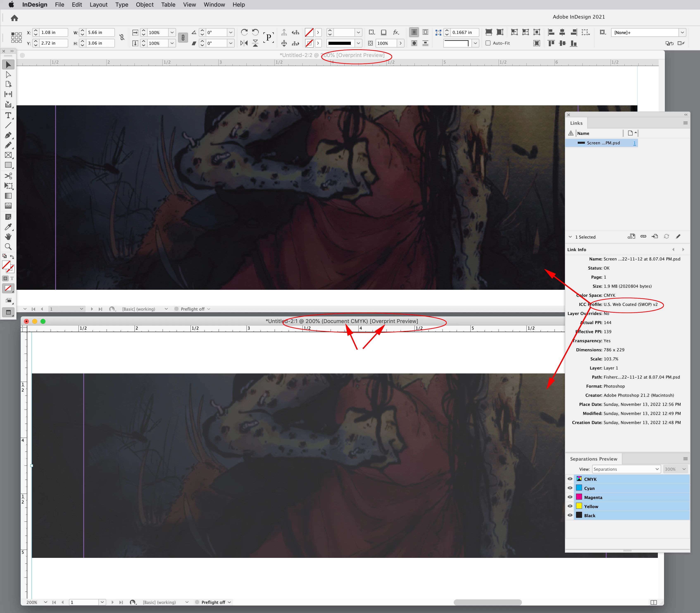Click the Yellow ink swatch
Screen dimensions: 700x613
click(579, 506)
